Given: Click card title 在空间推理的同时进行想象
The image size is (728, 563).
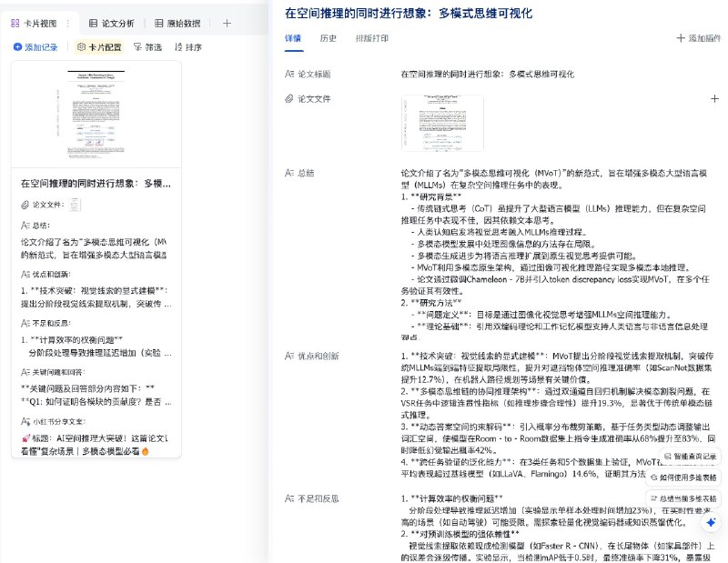Looking at the screenshot, I should (x=96, y=184).
